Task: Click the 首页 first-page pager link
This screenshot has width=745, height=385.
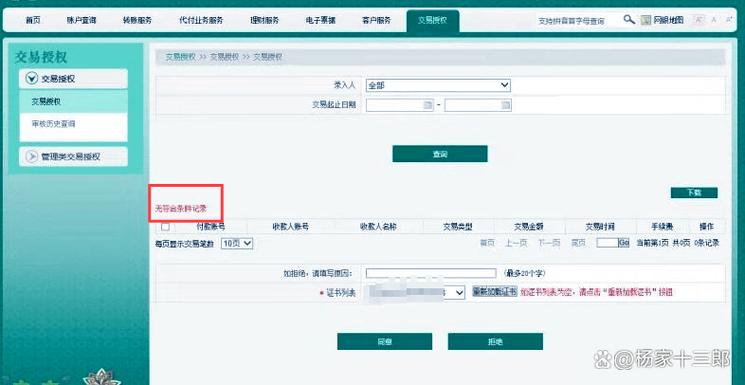Action: [x=487, y=243]
